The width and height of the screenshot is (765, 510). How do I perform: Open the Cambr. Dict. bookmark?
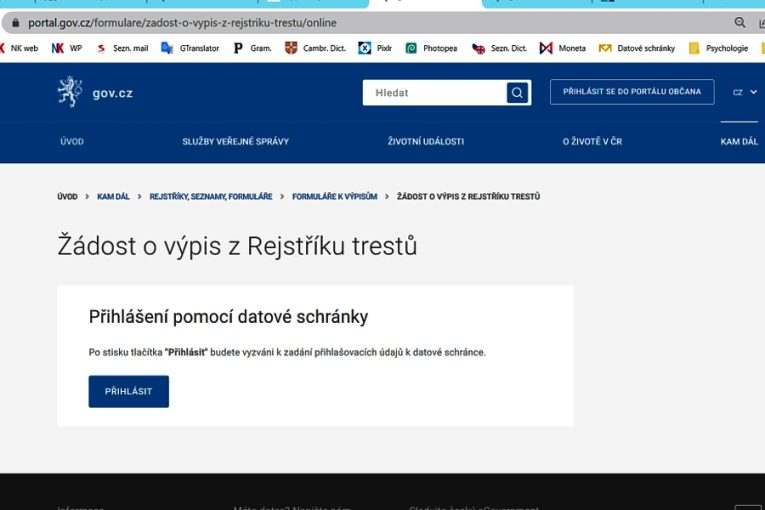point(315,48)
